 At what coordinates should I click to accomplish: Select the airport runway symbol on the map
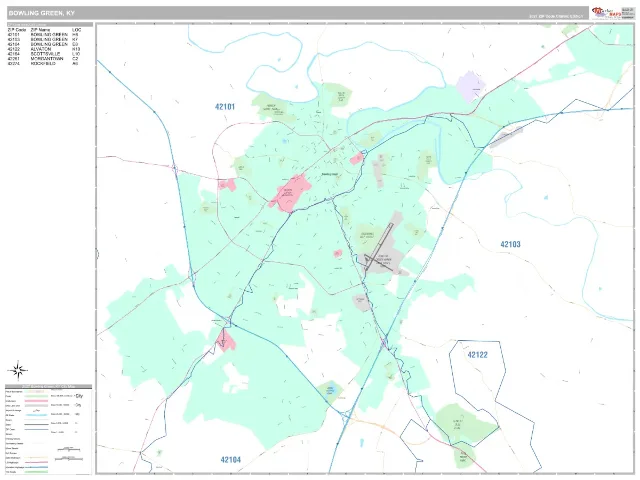pyautogui.click(x=379, y=247)
